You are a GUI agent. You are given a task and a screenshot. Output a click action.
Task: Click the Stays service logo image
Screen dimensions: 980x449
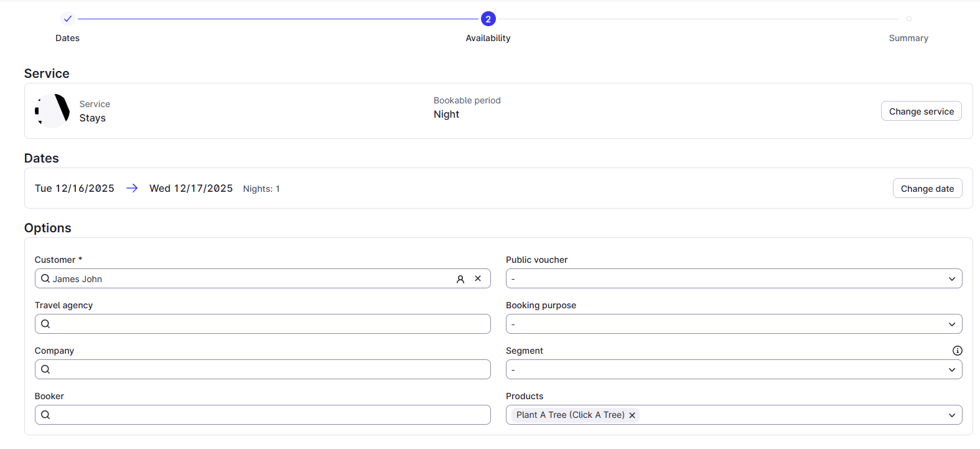click(x=52, y=111)
